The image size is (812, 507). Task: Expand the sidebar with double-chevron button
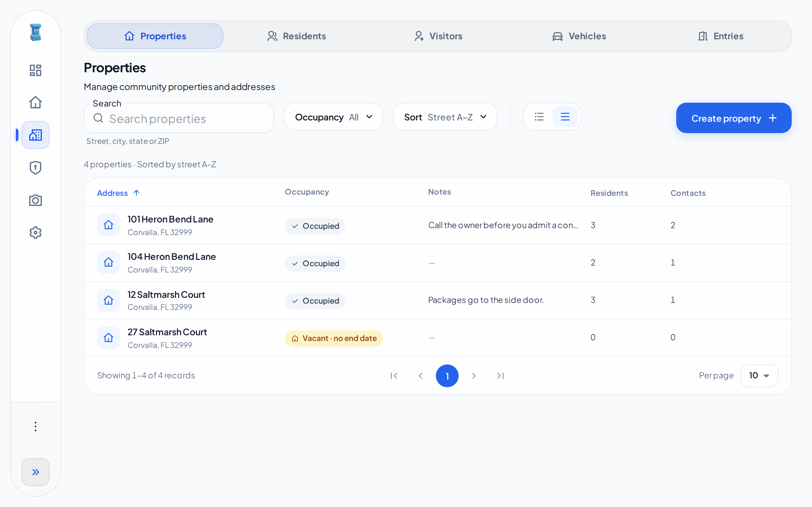pos(35,472)
